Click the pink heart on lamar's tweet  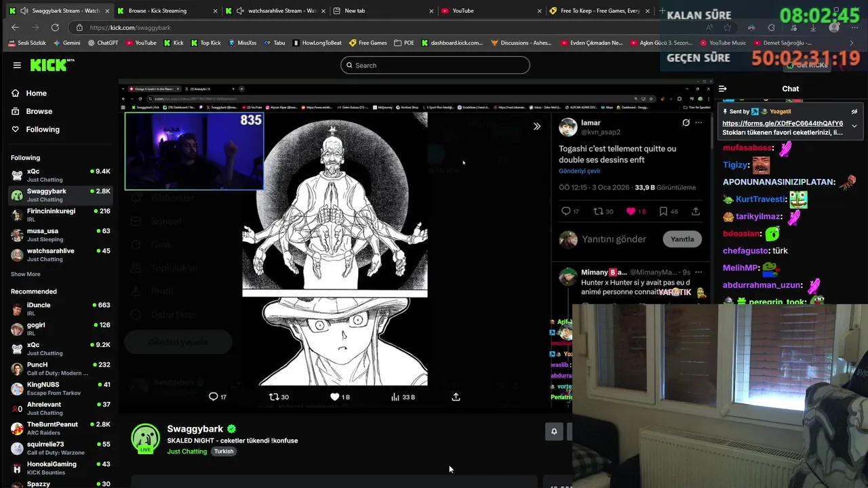(x=631, y=211)
